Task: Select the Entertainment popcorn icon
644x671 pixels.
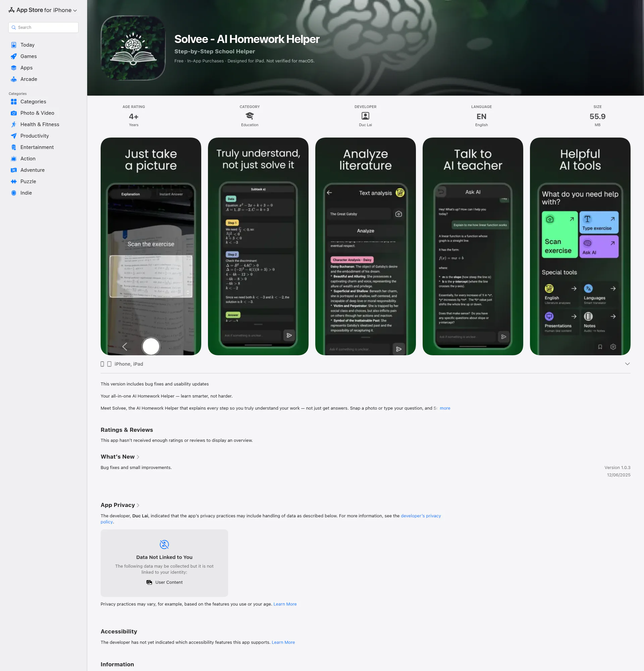Action: pyautogui.click(x=14, y=147)
